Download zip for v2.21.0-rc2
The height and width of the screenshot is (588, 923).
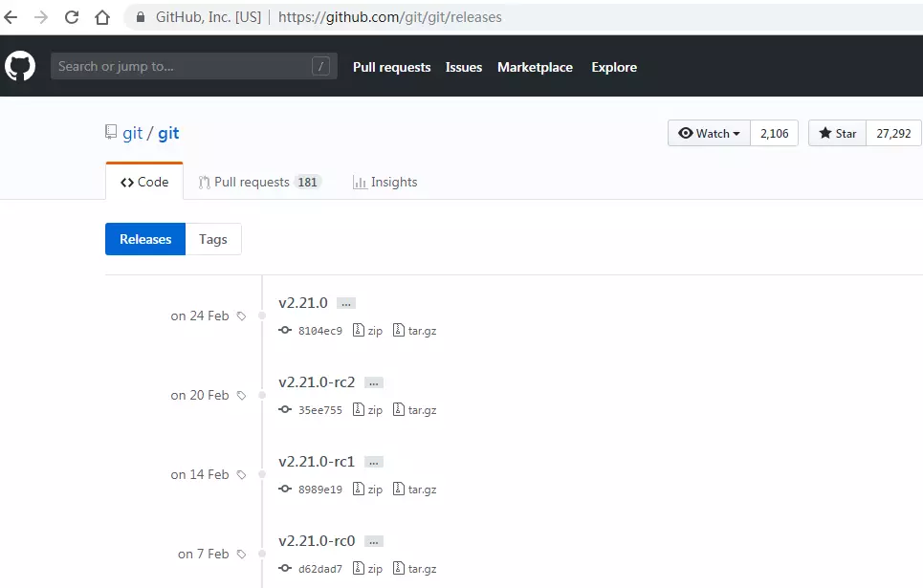click(x=367, y=409)
